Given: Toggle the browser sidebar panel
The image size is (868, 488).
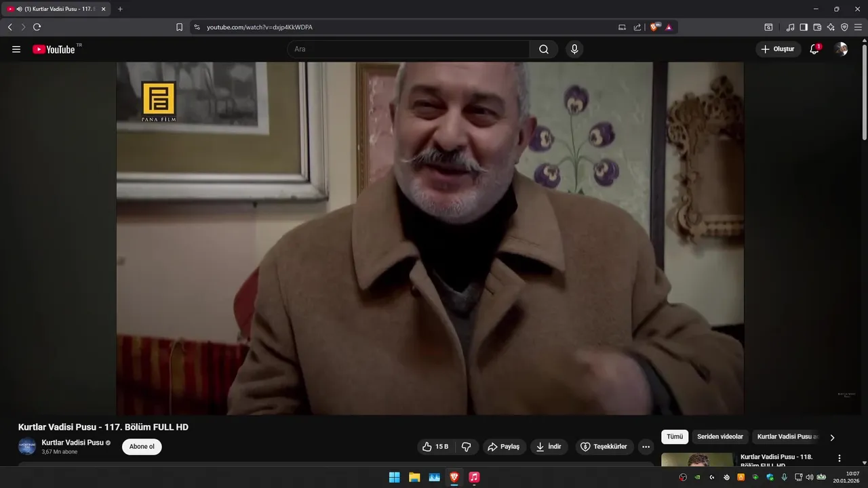Looking at the screenshot, I should (804, 27).
